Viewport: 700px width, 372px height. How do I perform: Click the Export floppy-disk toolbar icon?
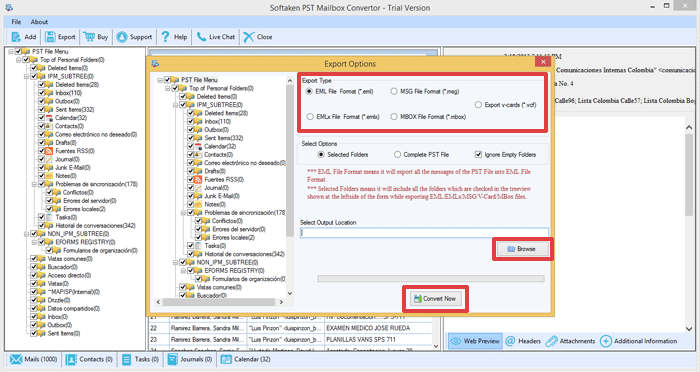50,37
